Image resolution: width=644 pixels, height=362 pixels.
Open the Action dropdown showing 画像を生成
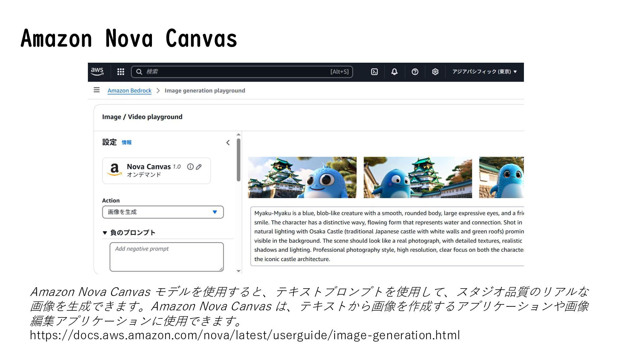point(163,212)
